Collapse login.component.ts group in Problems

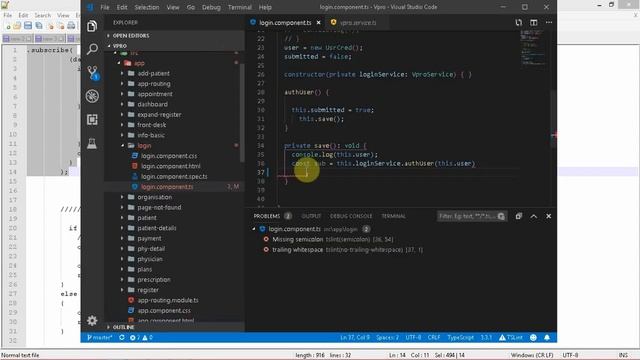point(254,229)
